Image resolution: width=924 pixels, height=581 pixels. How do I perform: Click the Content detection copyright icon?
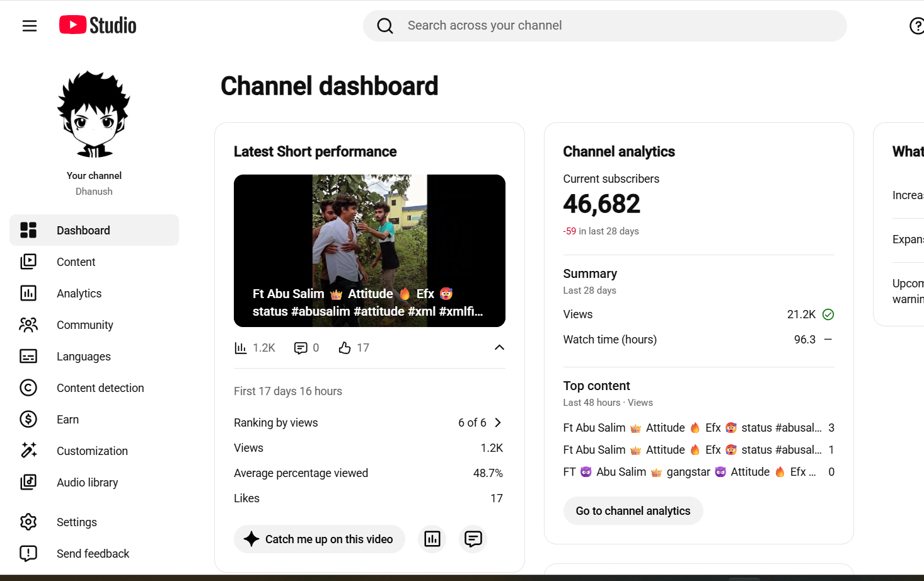click(x=28, y=388)
